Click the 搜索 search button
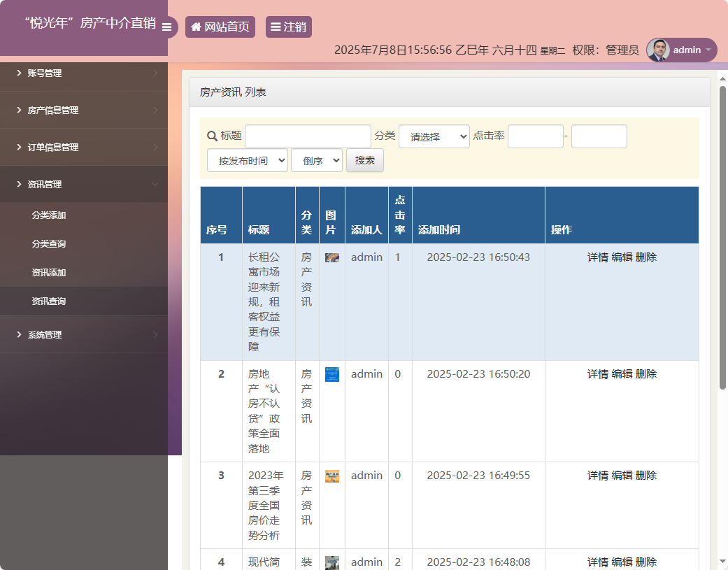The height and width of the screenshot is (570, 728). [364, 159]
